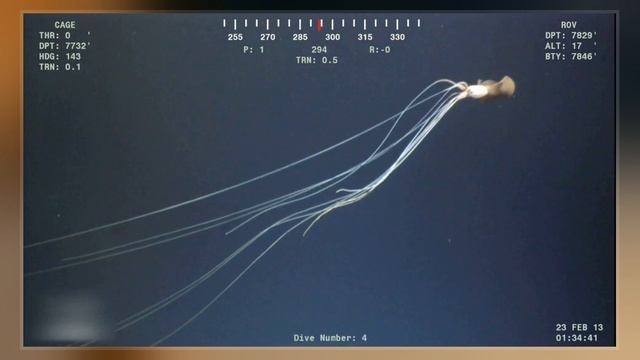The image size is (640, 360).
Task: Click compass label 255
Action: pyautogui.click(x=235, y=37)
